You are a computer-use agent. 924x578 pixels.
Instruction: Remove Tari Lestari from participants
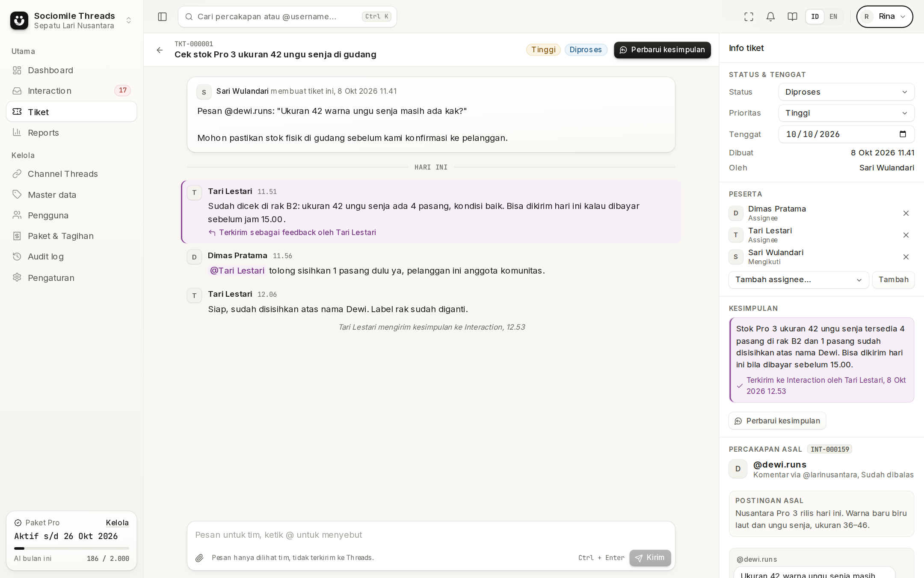[x=906, y=235]
